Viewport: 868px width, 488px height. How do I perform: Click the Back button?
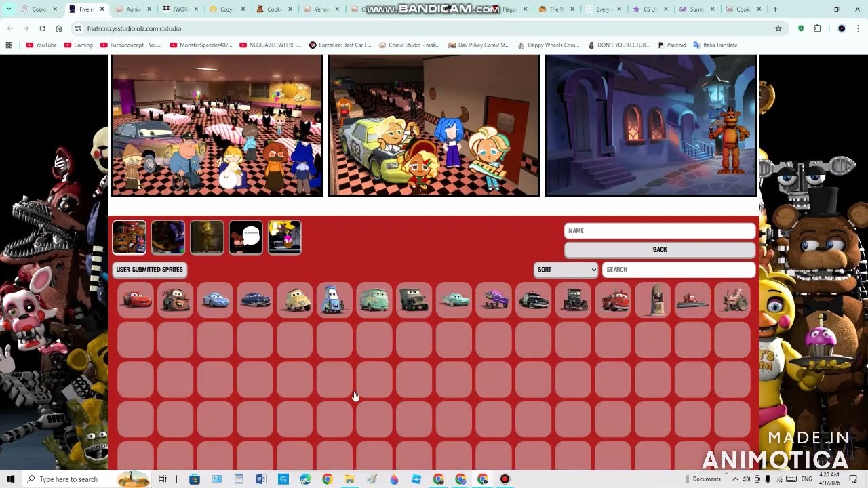(x=660, y=249)
